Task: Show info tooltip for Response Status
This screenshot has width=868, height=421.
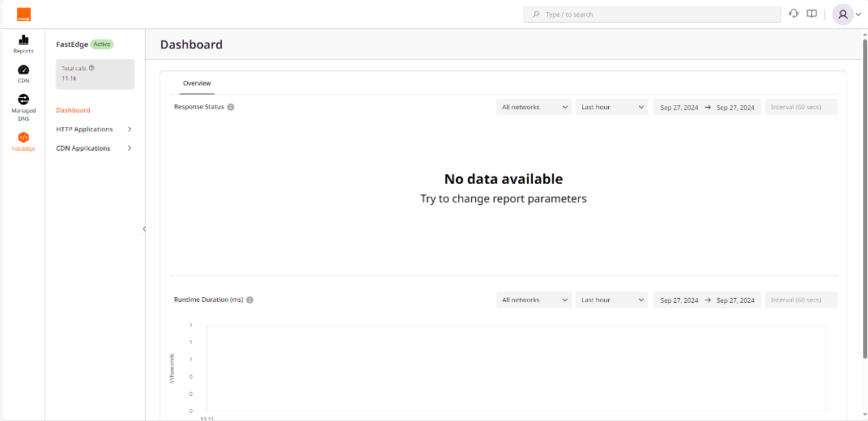Action: click(x=231, y=107)
